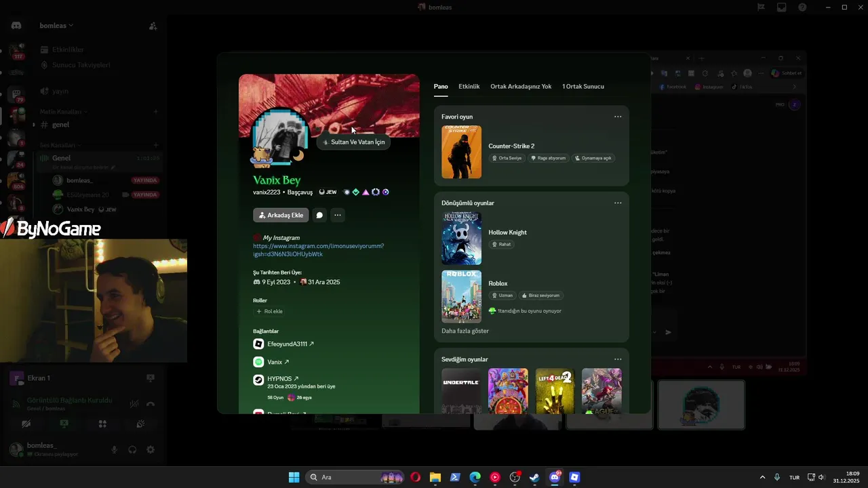Toggle the camera in the voice panel
The height and width of the screenshot is (488, 868).
tap(26, 424)
